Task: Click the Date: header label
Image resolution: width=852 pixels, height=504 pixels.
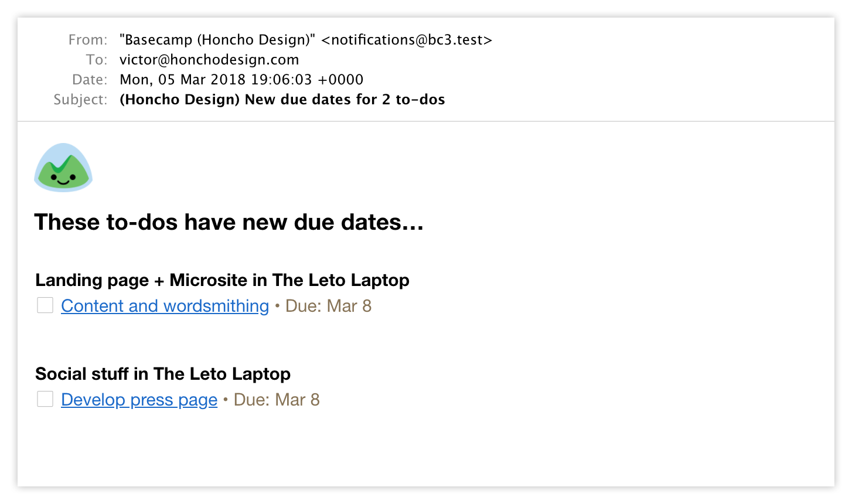Action: tap(90, 80)
